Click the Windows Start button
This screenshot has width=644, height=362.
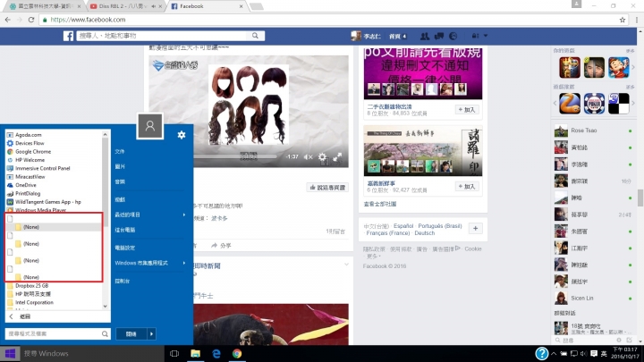pyautogui.click(x=10, y=353)
